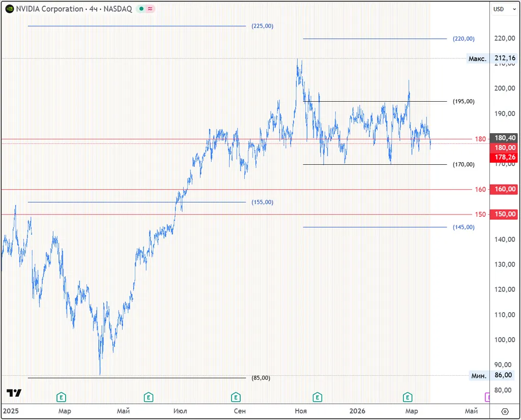Click the current price label 180,40

click(x=504, y=138)
